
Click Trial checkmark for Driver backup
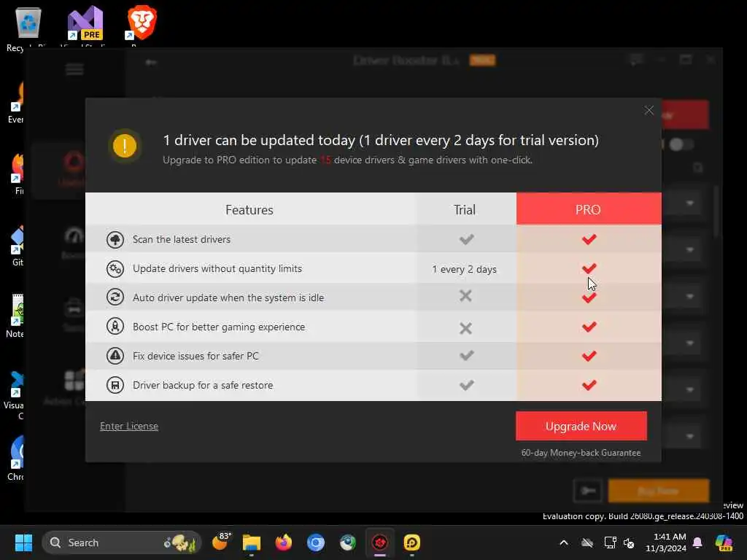coord(466,385)
